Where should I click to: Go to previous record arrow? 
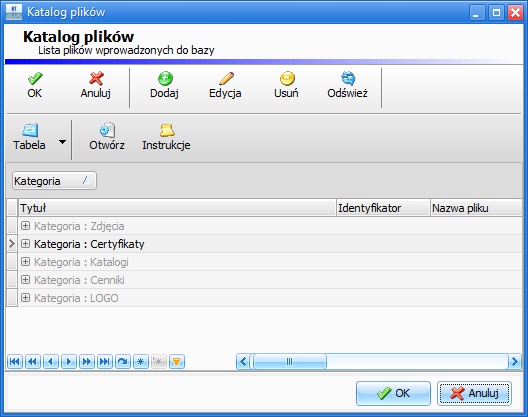coord(51,362)
